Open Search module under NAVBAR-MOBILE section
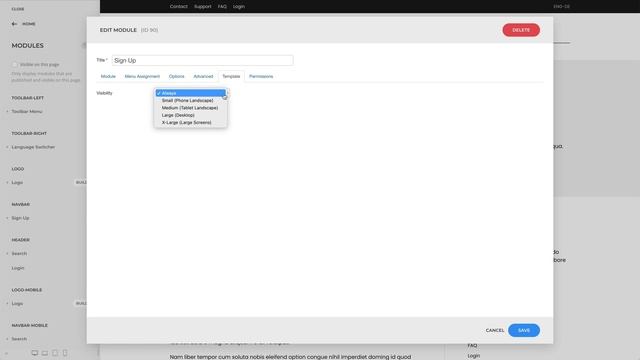The width and height of the screenshot is (640, 360). point(19,339)
